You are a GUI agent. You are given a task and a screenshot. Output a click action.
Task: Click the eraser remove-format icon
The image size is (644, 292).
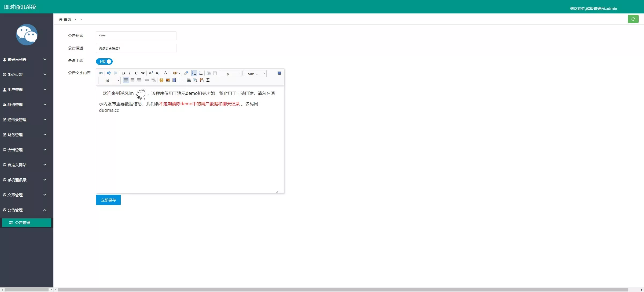186,73
